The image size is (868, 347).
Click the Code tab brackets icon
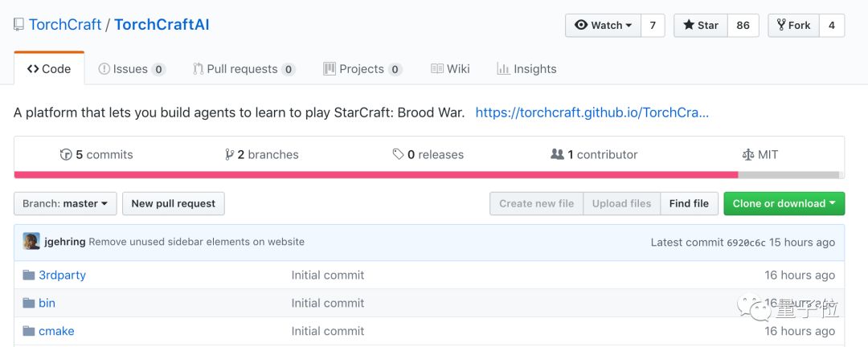(x=33, y=69)
